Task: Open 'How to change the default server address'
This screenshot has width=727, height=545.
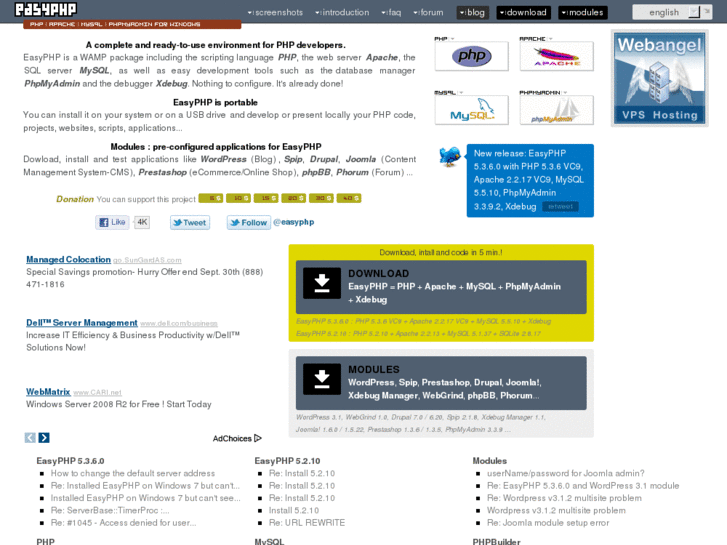Action: 133,473
